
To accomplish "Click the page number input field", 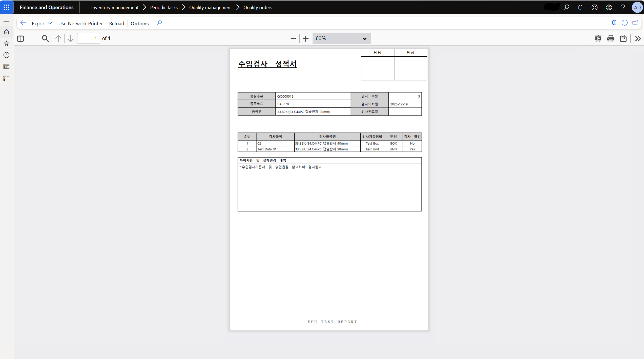I will click(x=88, y=38).
